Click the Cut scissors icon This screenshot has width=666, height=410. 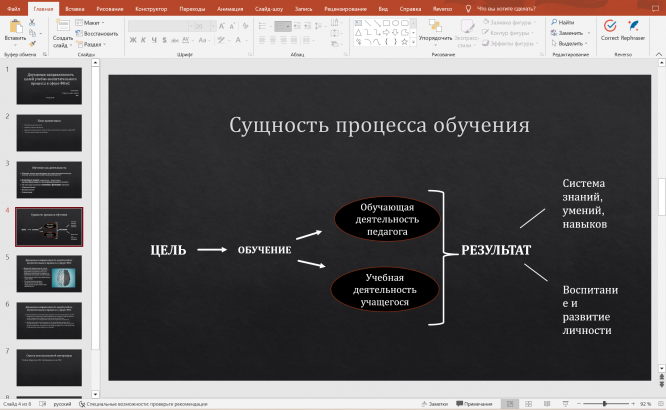pos(32,23)
